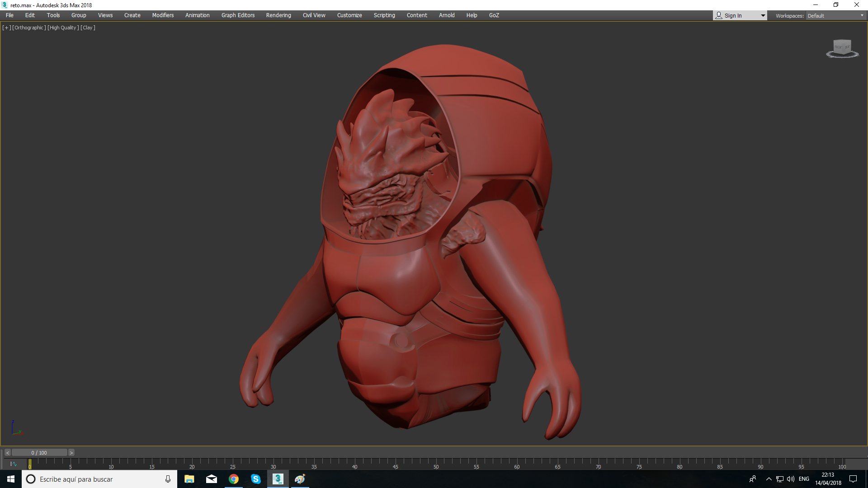Click the 0 / 100 time slider

pos(39,453)
